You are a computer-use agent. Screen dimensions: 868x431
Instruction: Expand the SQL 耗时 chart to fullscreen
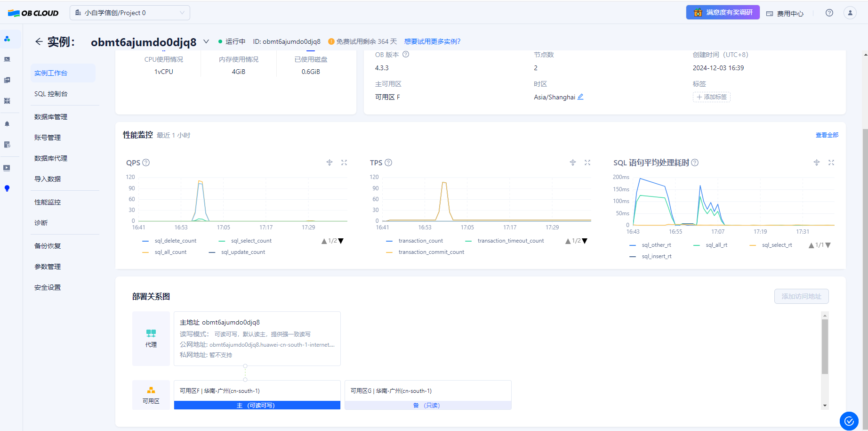831,163
